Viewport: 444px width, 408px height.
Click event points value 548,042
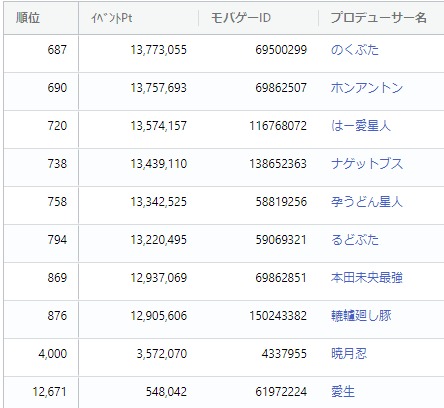pyautogui.click(x=166, y=392)
